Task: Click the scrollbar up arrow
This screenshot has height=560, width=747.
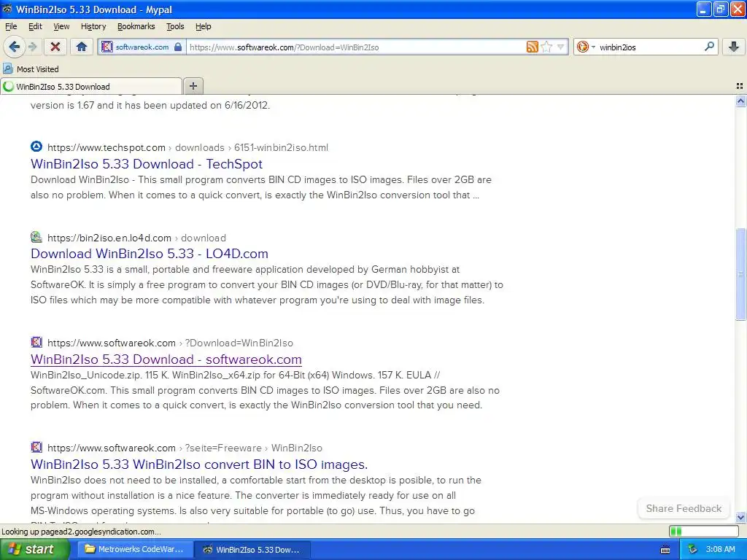Action: (x=740, y=101)
